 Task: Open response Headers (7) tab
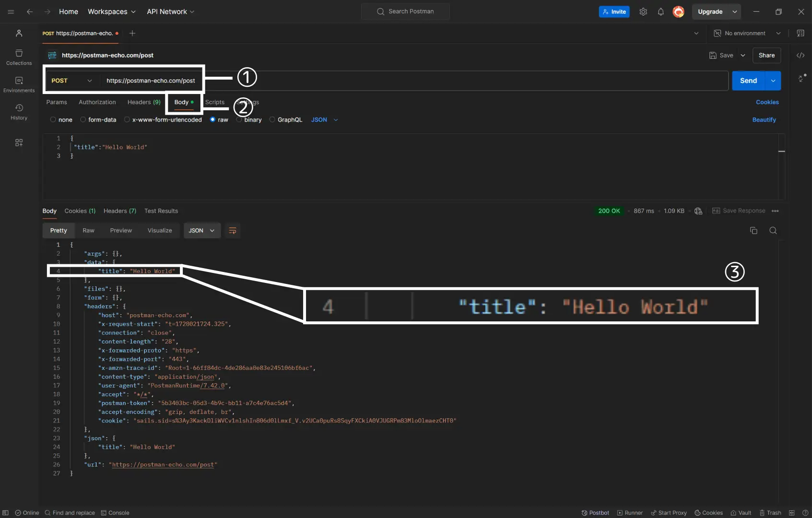tap(120, 211)
